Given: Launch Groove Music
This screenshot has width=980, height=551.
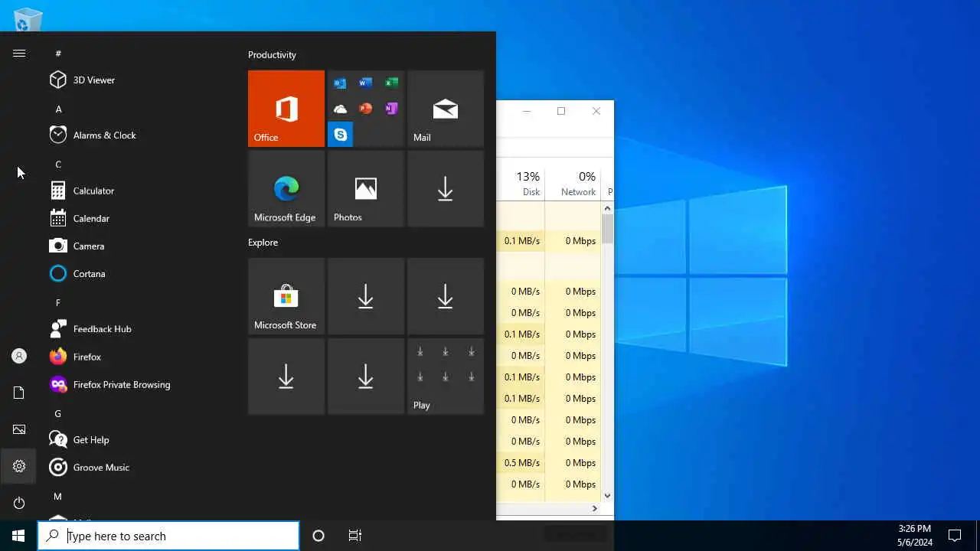Looking at the screenshot, I should click(137, 468).
